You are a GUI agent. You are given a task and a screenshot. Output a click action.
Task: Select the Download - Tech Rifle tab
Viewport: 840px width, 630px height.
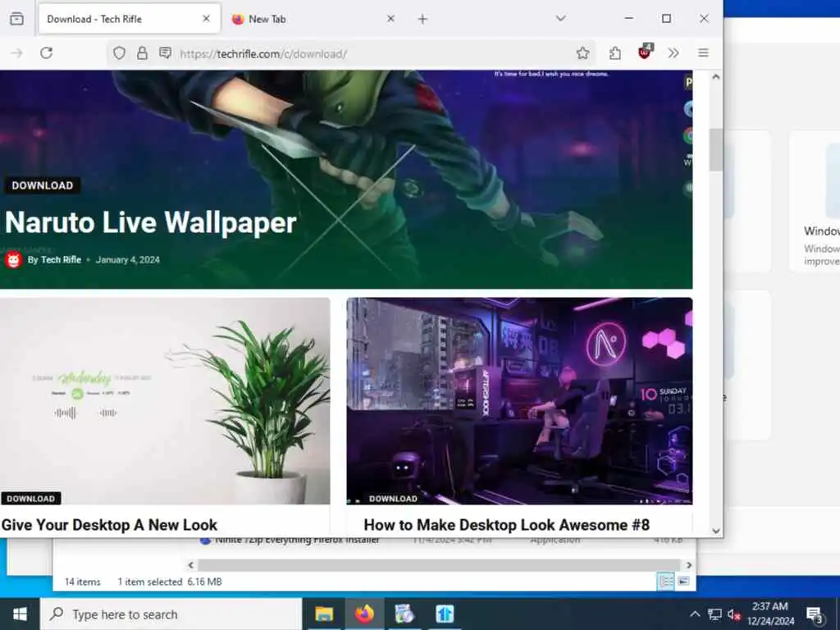[129, 20]
